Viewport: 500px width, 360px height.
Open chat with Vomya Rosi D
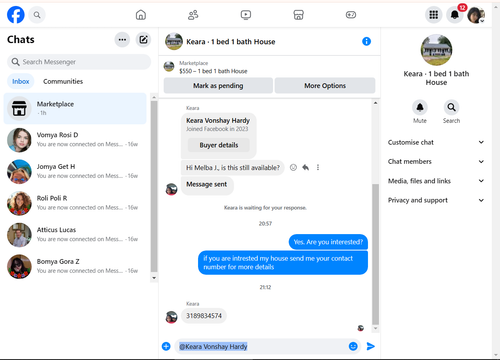click(x=75, y=140)
